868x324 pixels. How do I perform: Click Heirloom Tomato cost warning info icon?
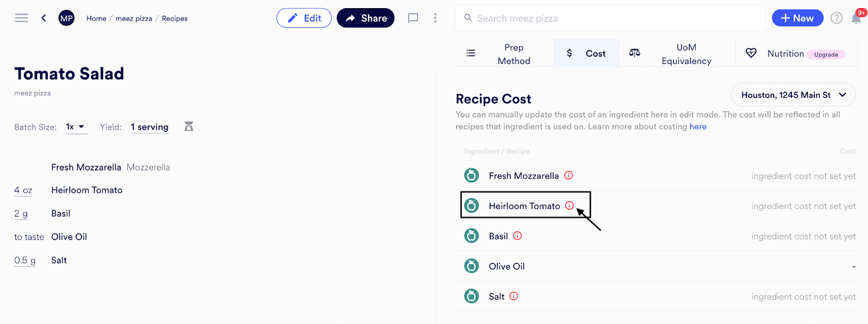[569, 206]
